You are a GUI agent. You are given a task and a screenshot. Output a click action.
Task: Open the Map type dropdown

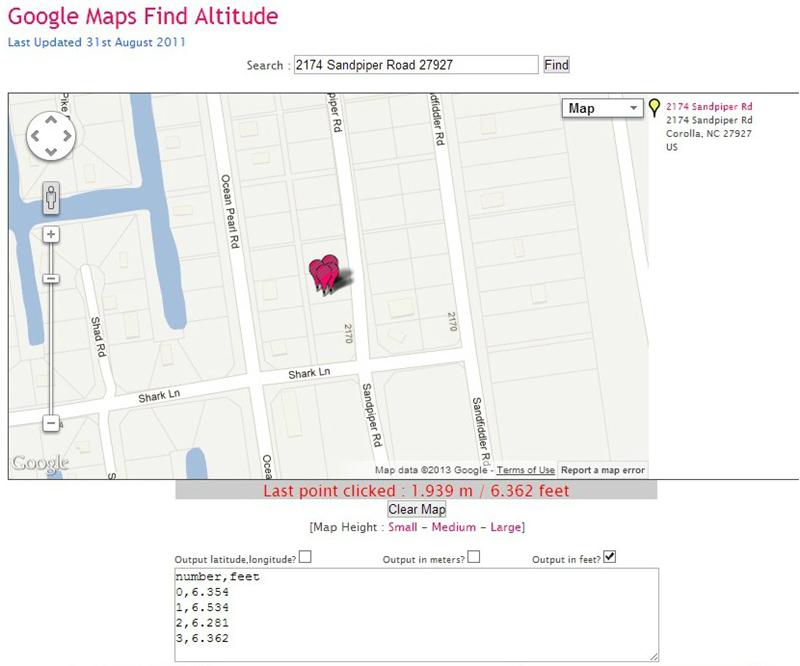pos(602,108)
